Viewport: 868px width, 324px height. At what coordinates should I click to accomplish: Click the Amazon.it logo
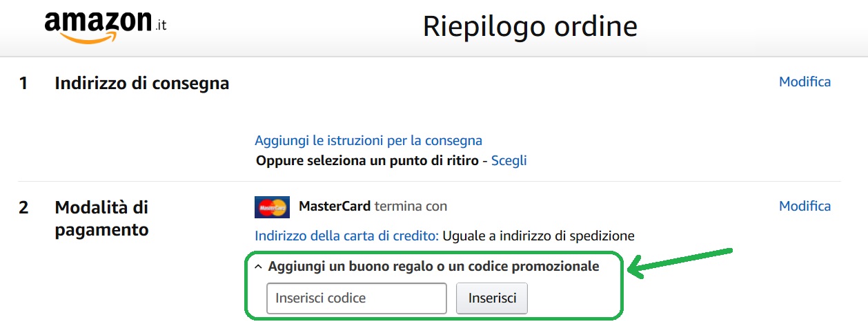coord(105,26)
